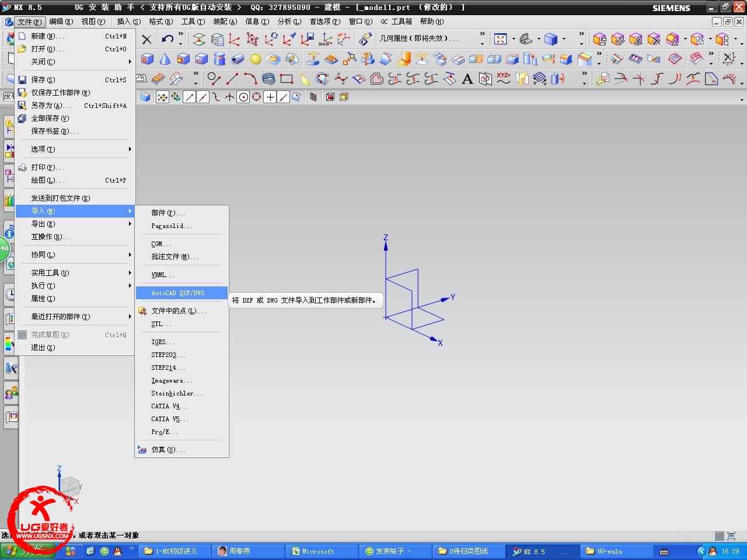Open 插入(S) menu in menu bar
Screen dimensions: 747x560
[129, 22]
